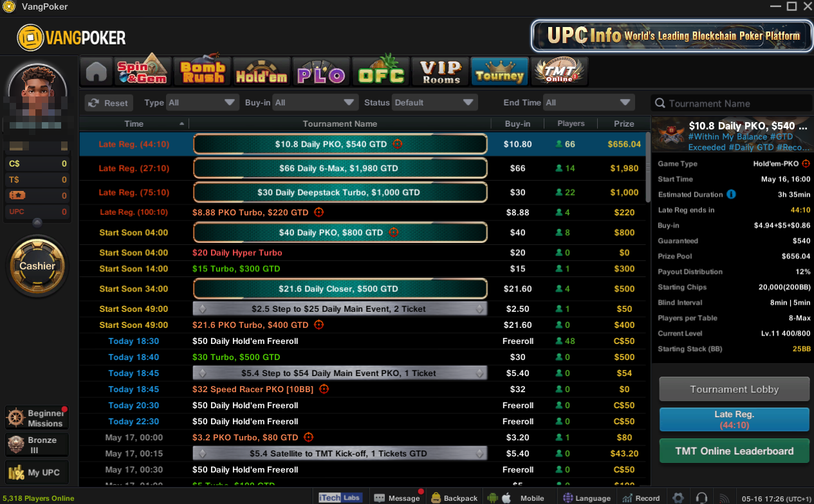Viewport: 814px width, 504px height.
Task: Sort by the Time column header
Action: [x=134, y=123]
